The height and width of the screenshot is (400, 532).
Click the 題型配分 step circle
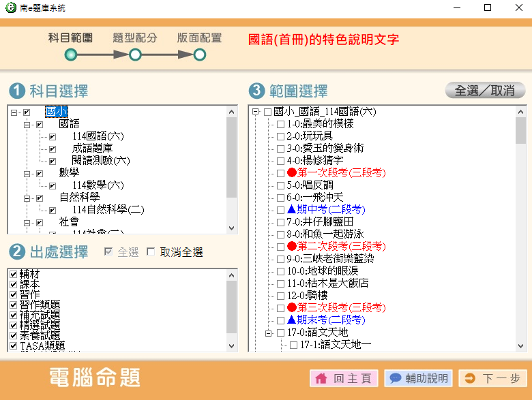(135, 55)
